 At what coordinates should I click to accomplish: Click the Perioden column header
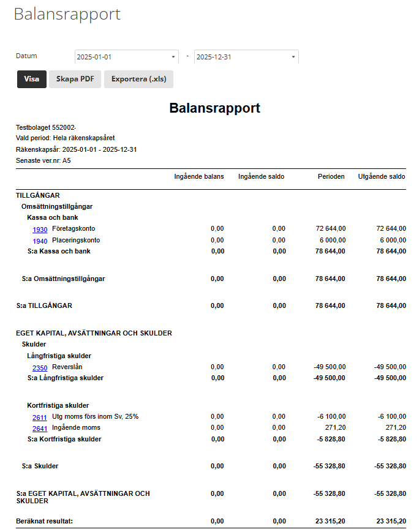(x=331, y=176)
